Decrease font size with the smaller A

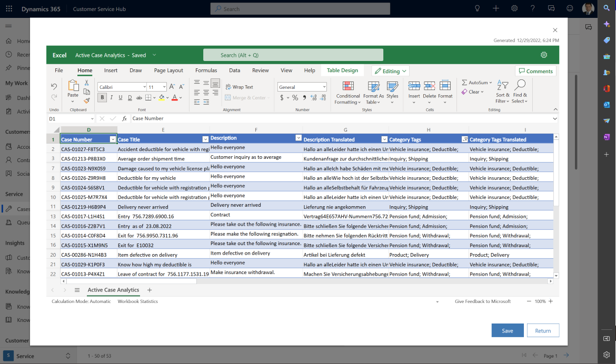click(182, 87)
